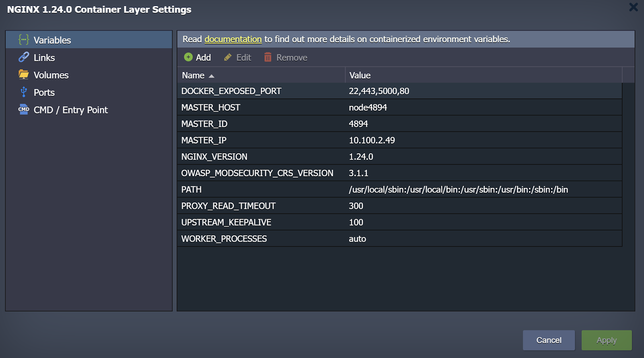Select the MASTER_IP variable name
The image size is (644, 358).
pyautogui.click(x=204, y=140)
